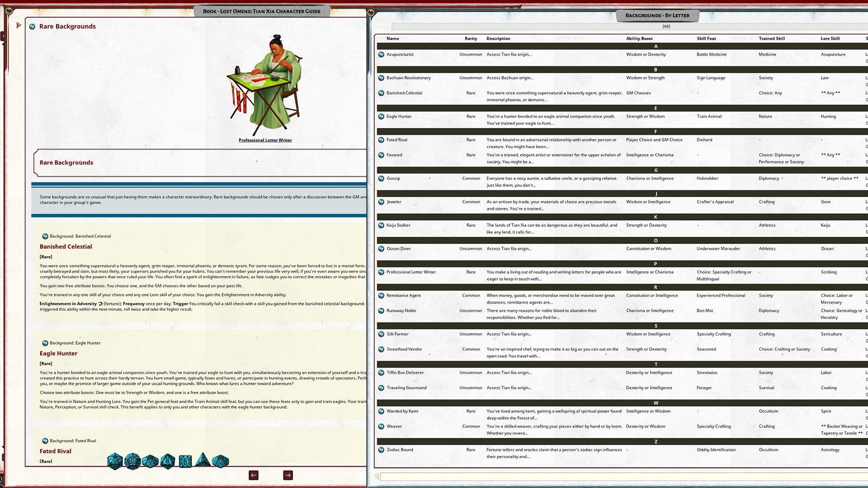Expand Rare Backgrounds with the disclosure triangle
Screen dimensions: 868x488
coord(19,25)
